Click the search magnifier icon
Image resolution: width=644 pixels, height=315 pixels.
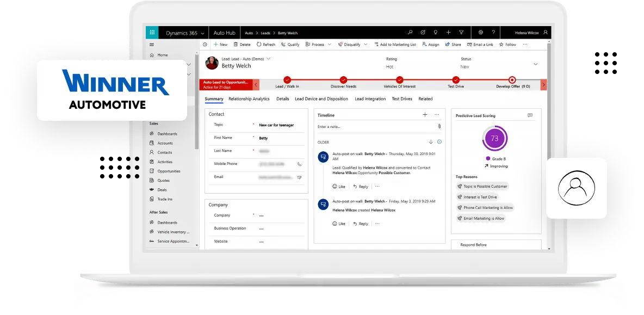click(410, 33)
